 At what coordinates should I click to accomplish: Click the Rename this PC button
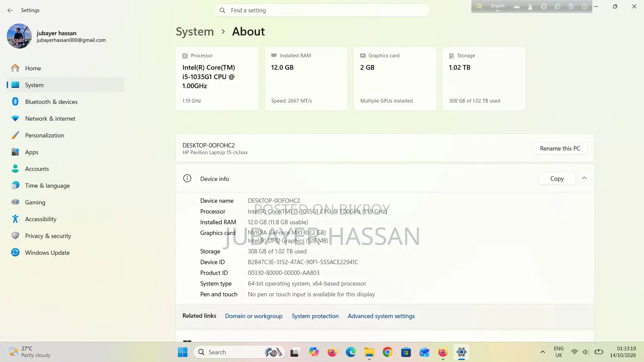click(x=560, y=148)
